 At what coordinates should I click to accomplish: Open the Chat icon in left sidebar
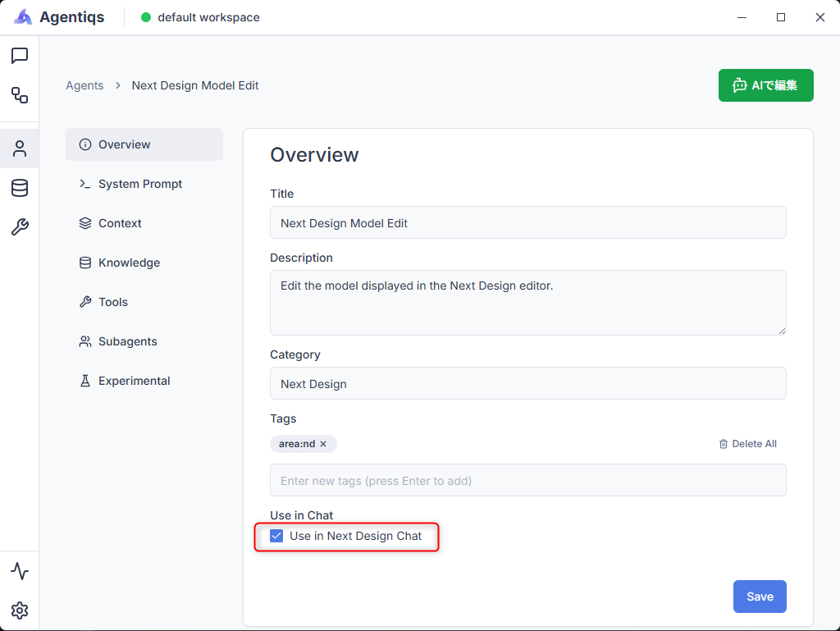click(20, 56)
